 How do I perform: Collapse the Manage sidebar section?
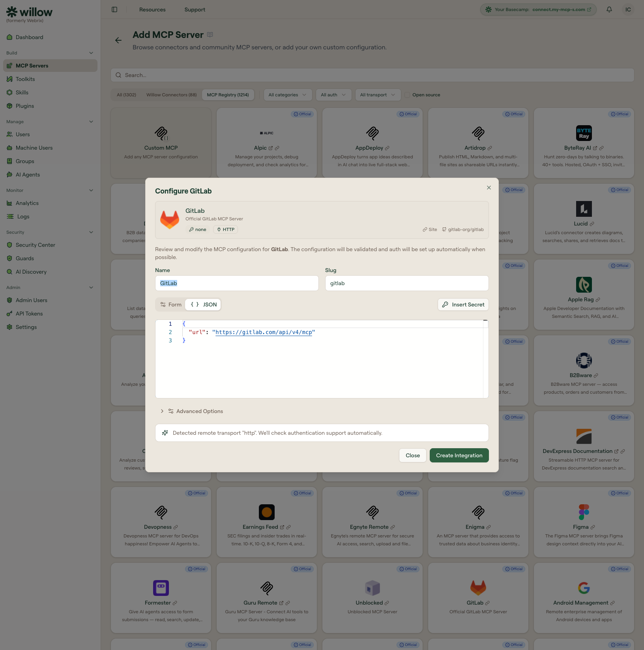[x=91, y=122]
